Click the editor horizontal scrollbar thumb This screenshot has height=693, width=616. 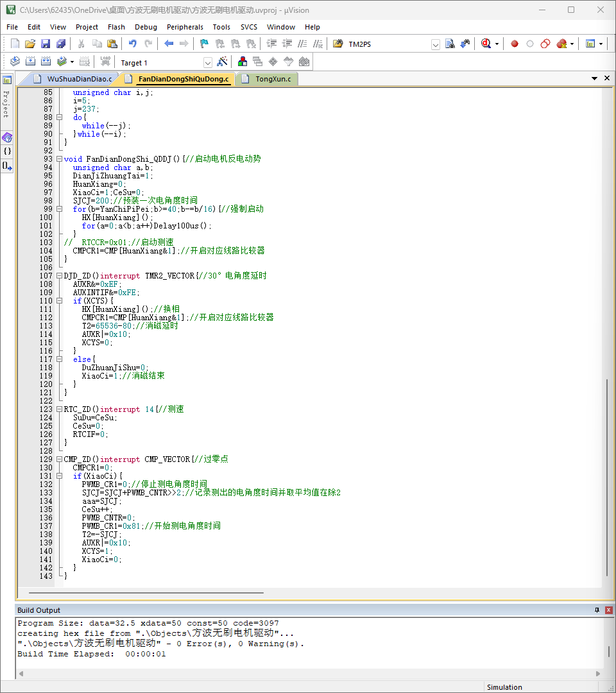pyautogui.click(x=146, y=593)
